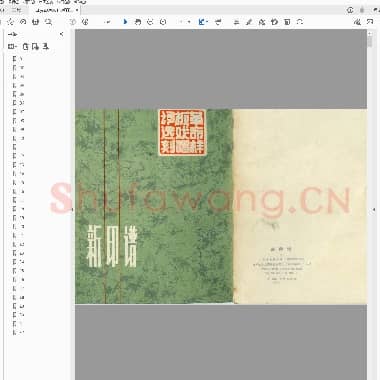Close the bookmarks panel
Viewport: 380px width, 380px height.
pyautogui.click(x=61, y=34)
